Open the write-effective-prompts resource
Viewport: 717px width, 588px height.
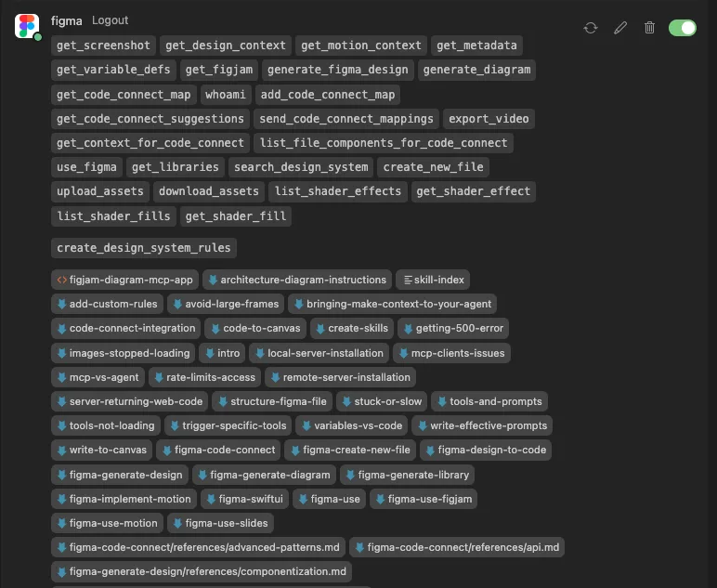482,426
